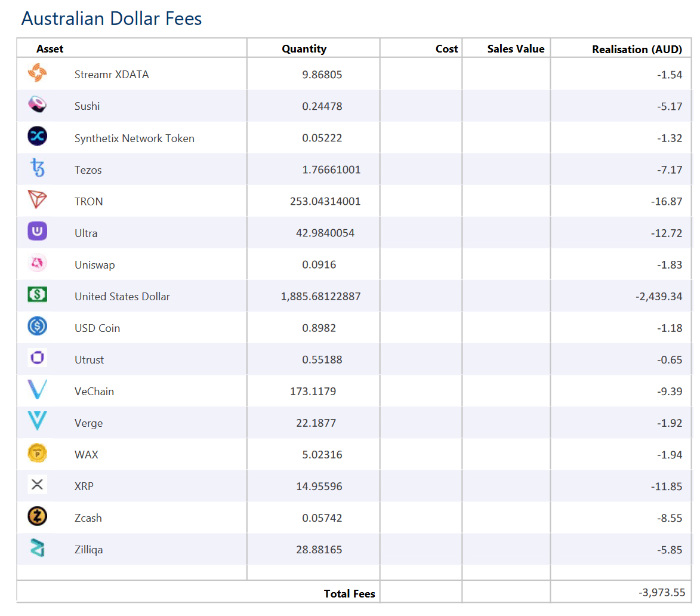Click the Zcash yellow coin icon
Image resolution: width=700 pixels, height=616 pixels.
pyautogui.click(x=38, y=516)
